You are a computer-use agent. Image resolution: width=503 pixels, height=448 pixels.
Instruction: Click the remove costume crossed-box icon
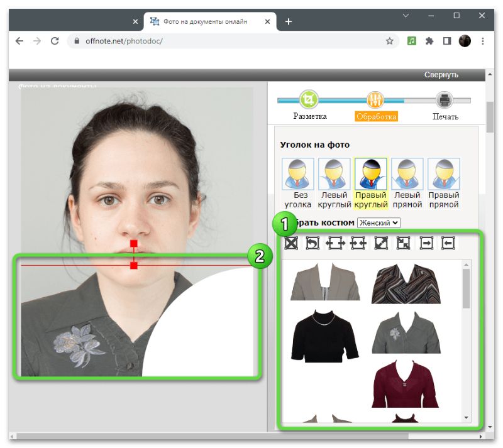(x=290, y=243)
